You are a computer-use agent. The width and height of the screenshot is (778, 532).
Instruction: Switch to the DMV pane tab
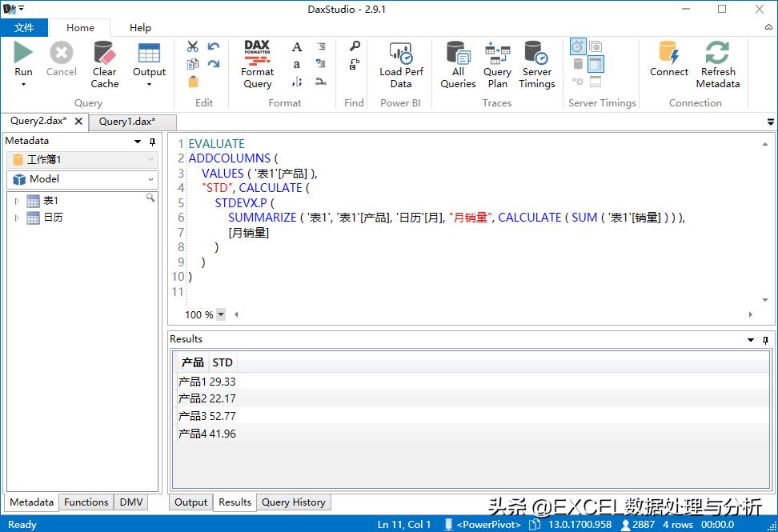point(131,502)
